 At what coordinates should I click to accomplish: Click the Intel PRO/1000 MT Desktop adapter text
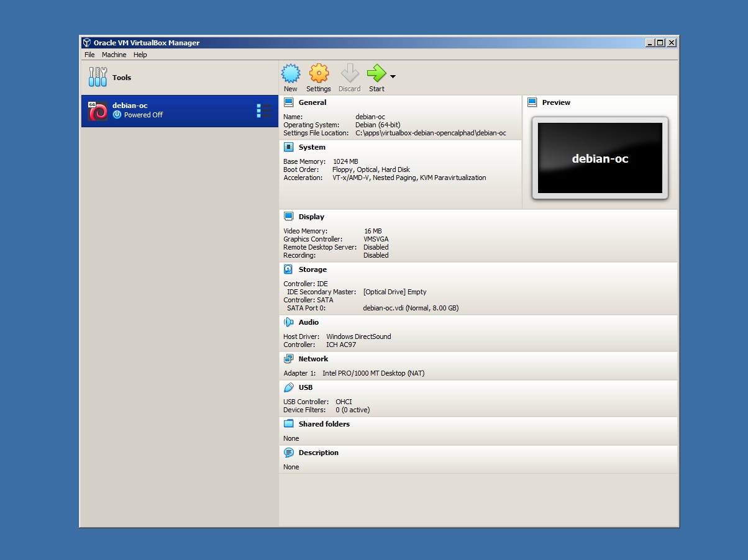[x=373, y=373]
